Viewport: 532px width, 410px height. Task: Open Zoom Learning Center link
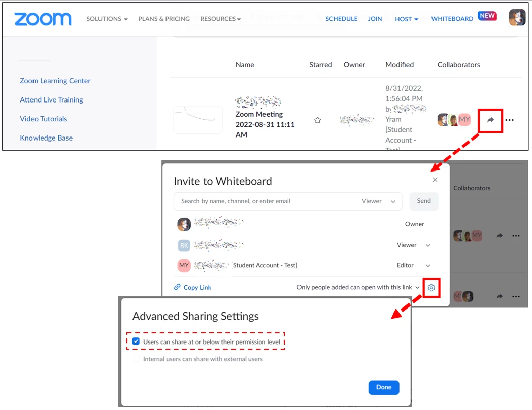(x=55, y=81)
